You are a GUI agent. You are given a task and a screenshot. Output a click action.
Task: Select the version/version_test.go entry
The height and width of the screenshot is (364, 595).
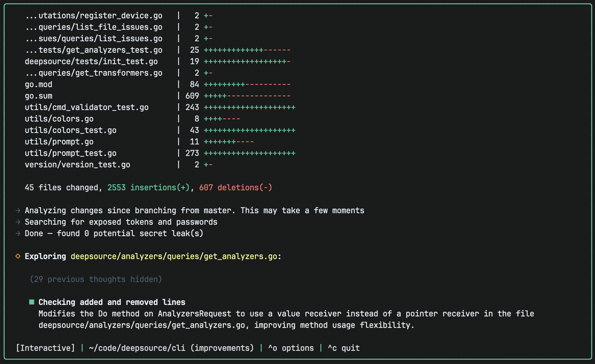pyautogui.click(x=77, y=165)
